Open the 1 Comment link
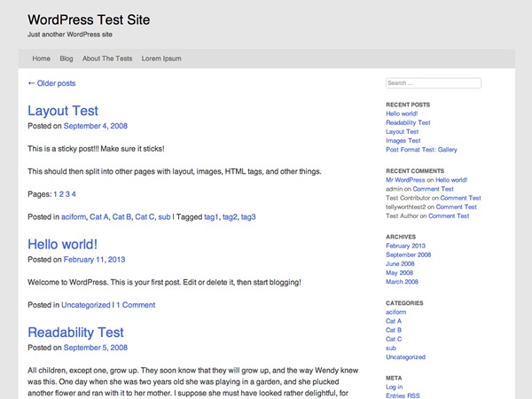The width and height of the screenshot is (532, 399). click(136, 305)
